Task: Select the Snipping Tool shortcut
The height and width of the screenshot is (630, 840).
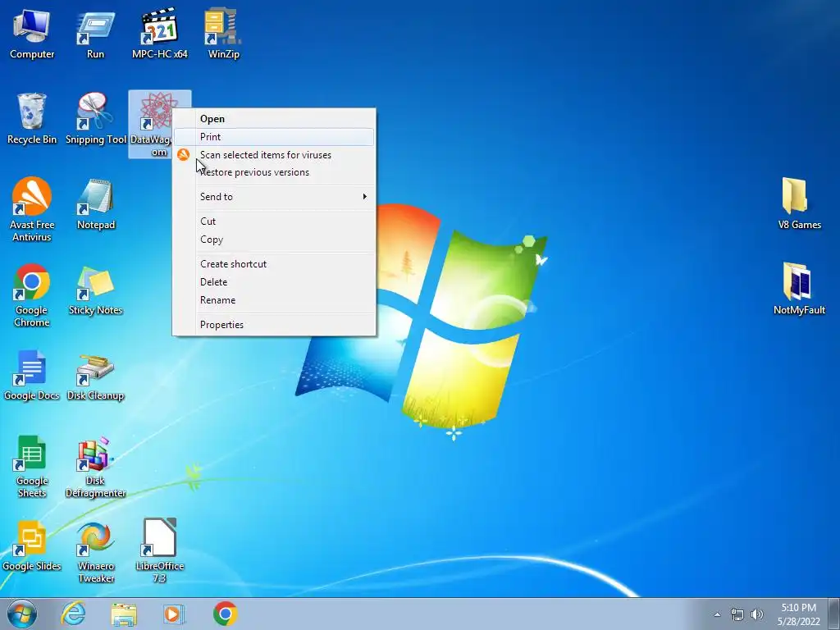Action: pos(96,119)
